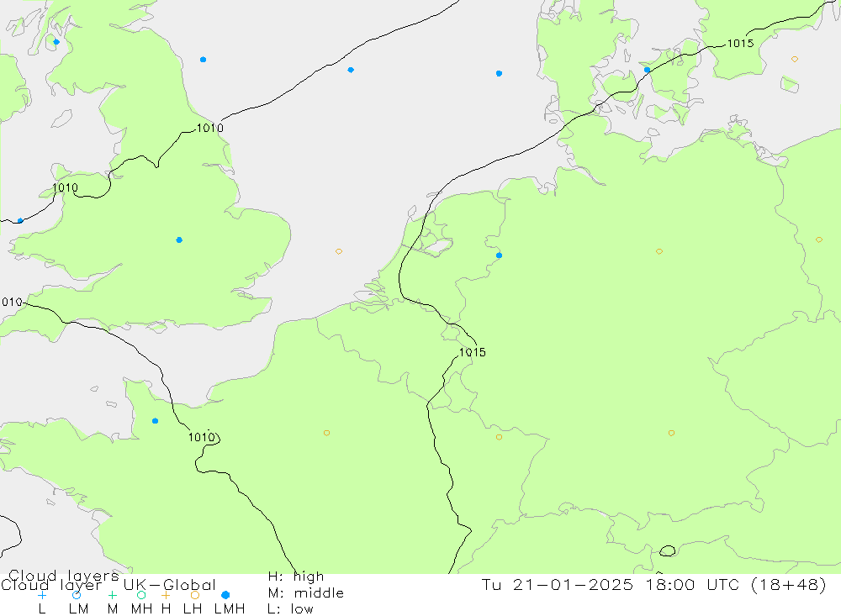
Task: Click the 1010 label on the northeast England coast
Action: pos(210,128)
